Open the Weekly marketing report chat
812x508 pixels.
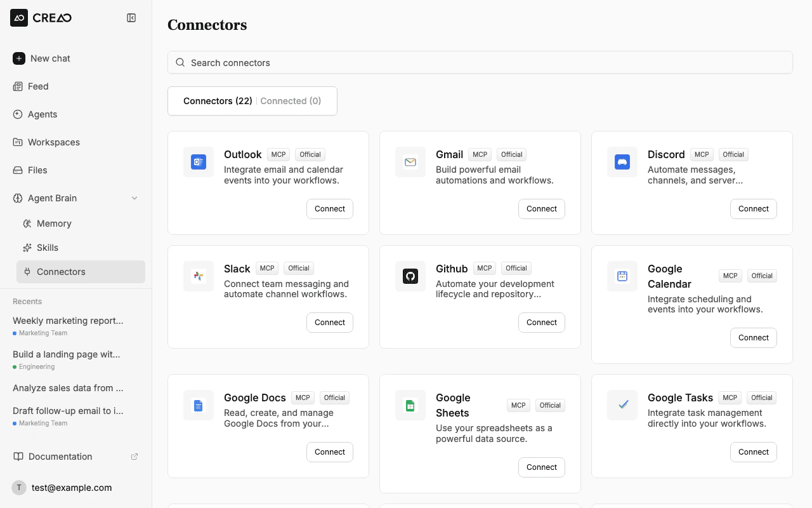[x=67, y=321]
